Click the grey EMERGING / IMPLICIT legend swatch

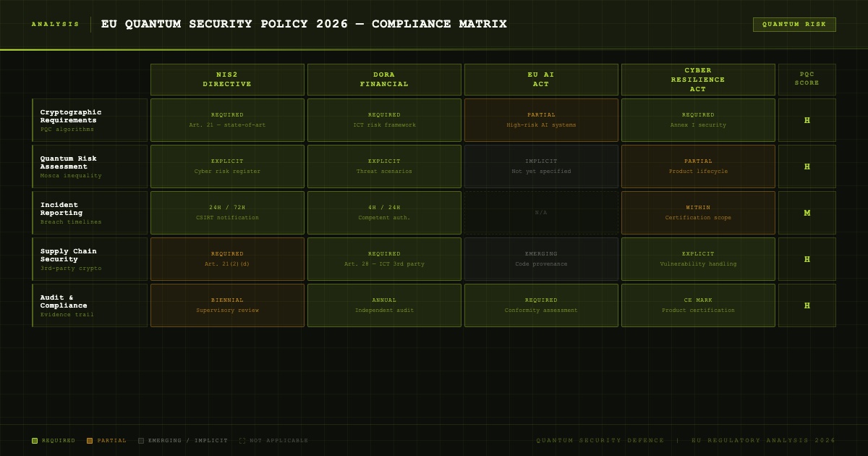[141, 441]
